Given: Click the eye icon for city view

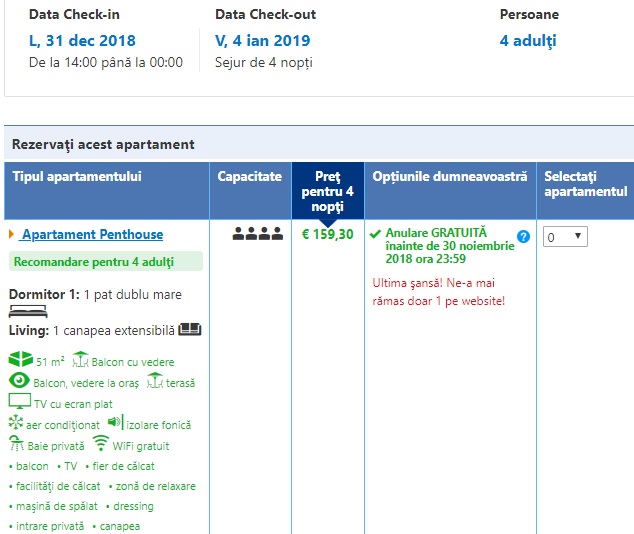Looking at the screenshot, I should [x=19, y=381].
